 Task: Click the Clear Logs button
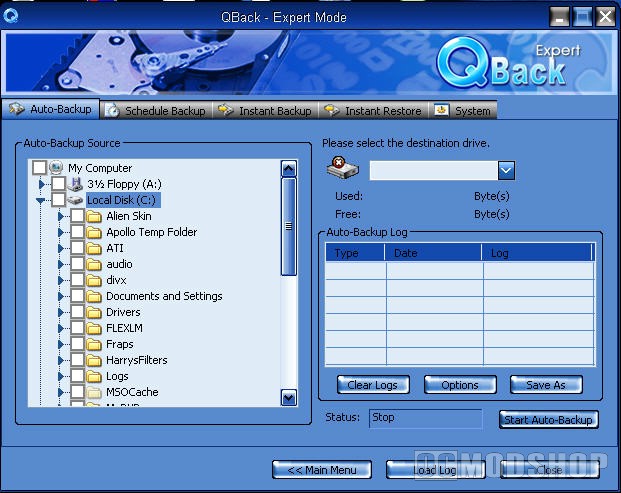[x=373, y=385]
